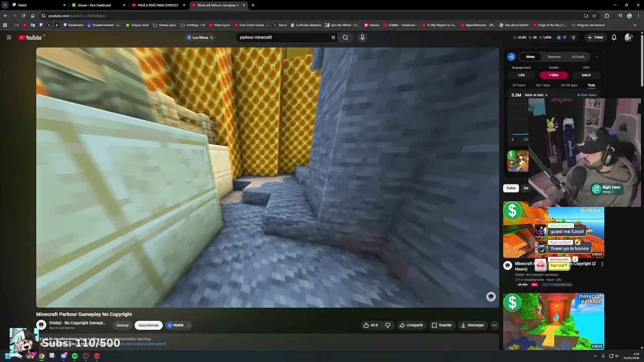Open the Crear create button
This screenshot has width=644, height=362.
(595, 37)
